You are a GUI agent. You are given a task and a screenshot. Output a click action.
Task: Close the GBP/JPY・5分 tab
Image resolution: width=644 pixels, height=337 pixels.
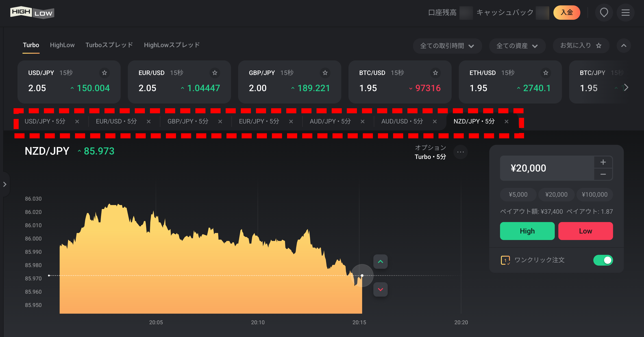[220, 121]
